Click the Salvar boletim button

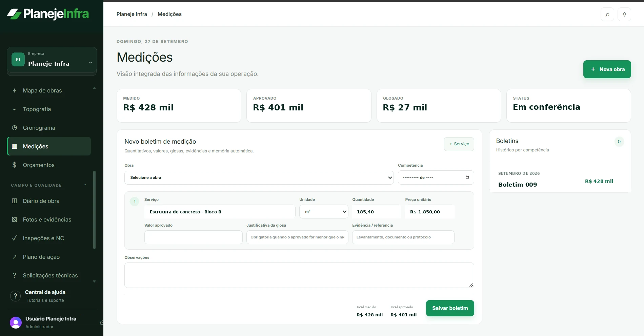pyautogui.click(x=450, y=308)
